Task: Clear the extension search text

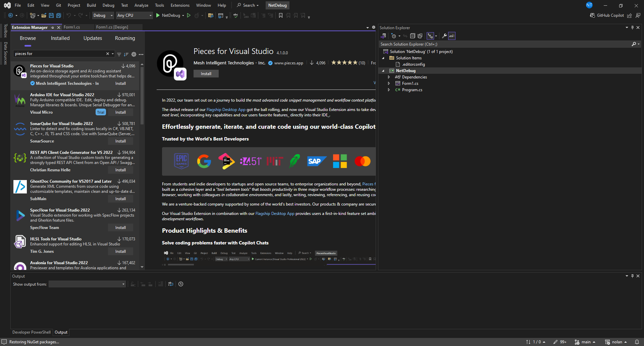Action: point(108,54)
